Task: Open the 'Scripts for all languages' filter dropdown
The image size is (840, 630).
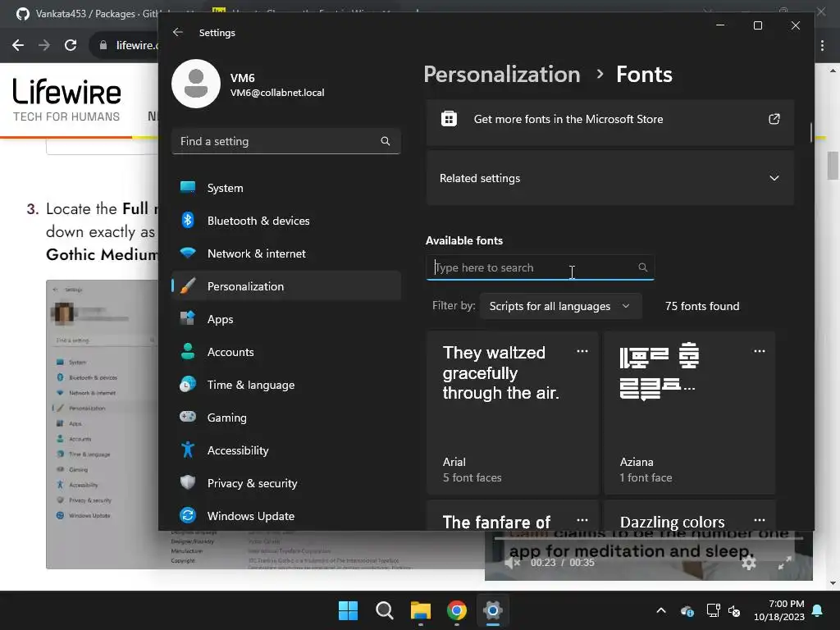Action: point(560,306)
